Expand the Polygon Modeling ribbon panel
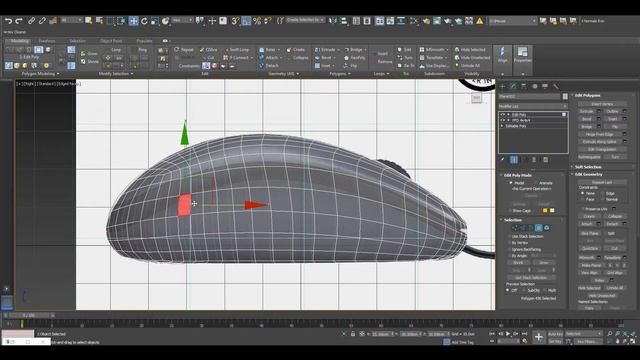 [x=40, y=74]
